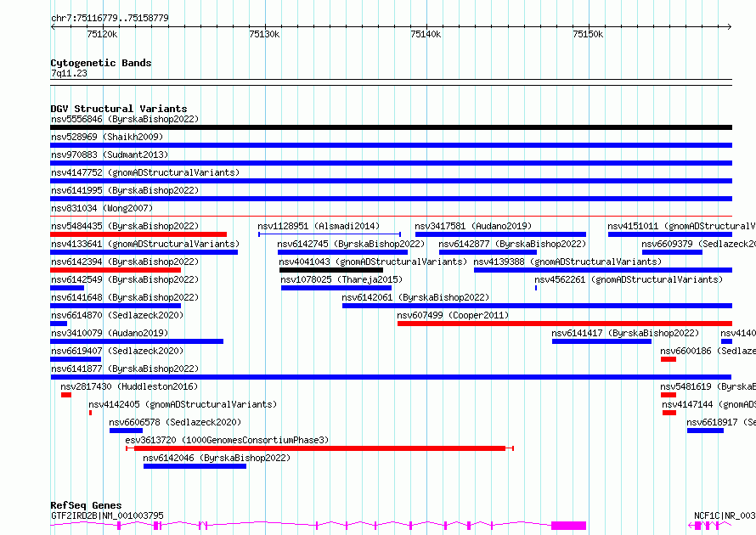The width and height of the screenshot is (756, 535).
Task: Click the nsv6614870 (Sedlazeck2020) label
Action: (117, 315)
